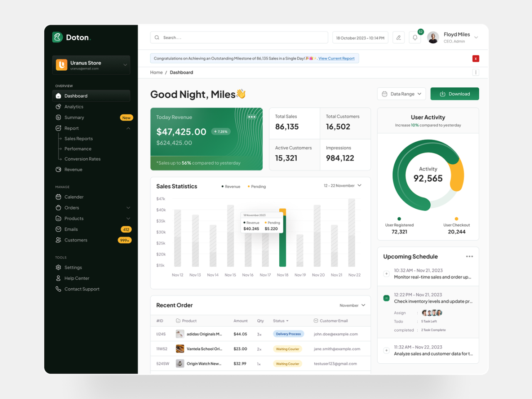The width and height of the screenshot is (532, 399).
Task: Open Performance submenu item
Action: click(x=78, y=149)
